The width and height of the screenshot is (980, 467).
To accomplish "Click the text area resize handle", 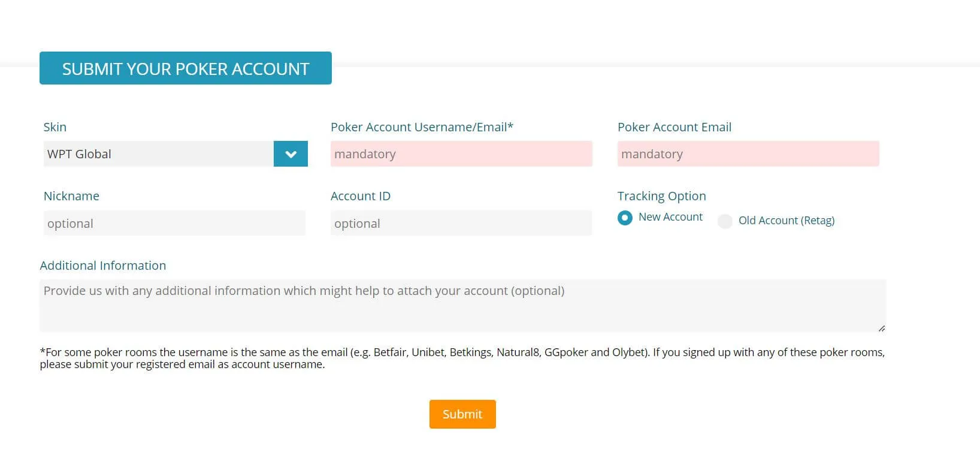I will [881, 328].
